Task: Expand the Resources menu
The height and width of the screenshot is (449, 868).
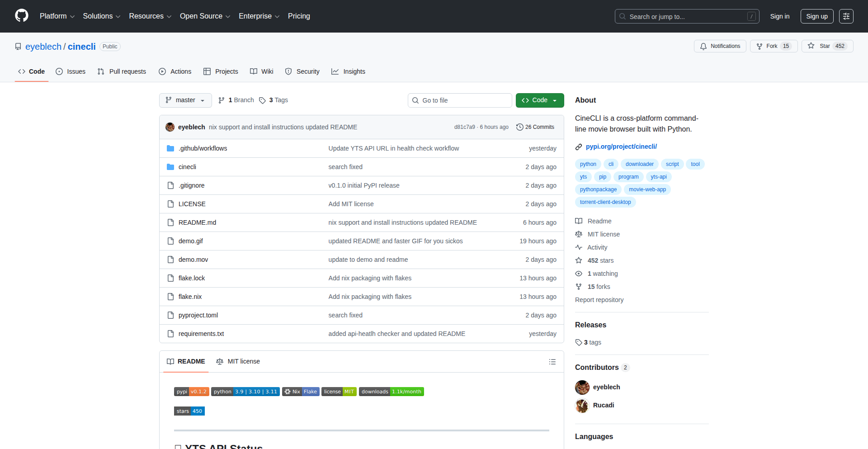Action: pyautogui.click(x=150, y=16)
